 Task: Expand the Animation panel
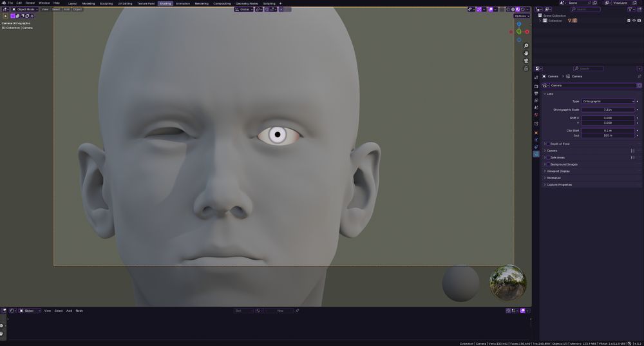click(x=554, y=178)
